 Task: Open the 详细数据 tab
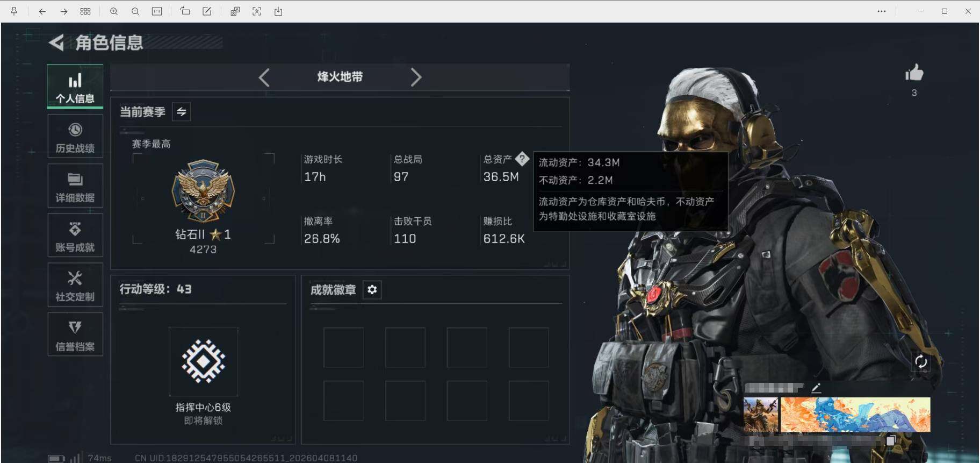click(75, 186)
